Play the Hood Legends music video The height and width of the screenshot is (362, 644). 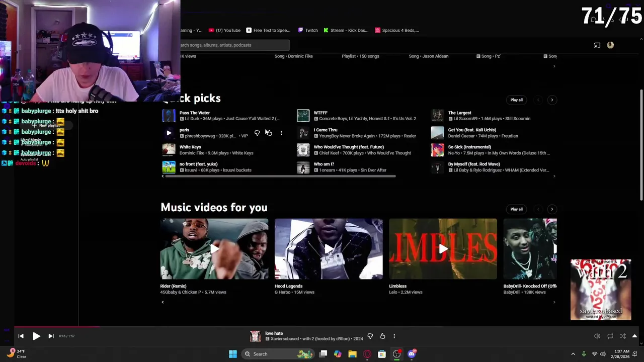point(329,249)
